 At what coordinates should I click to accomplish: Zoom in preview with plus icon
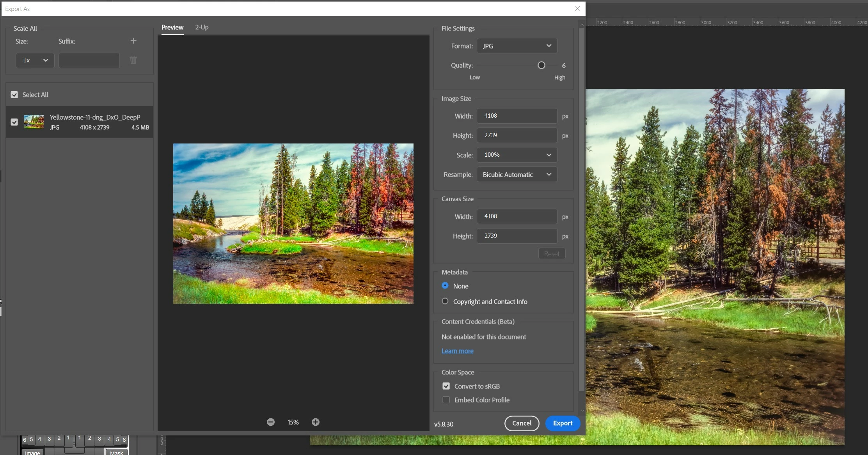pos(316,422)
